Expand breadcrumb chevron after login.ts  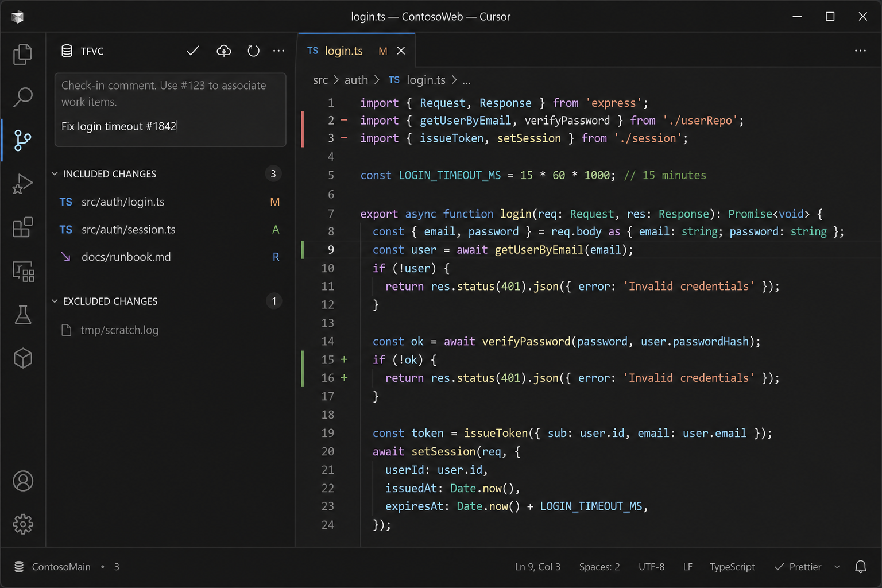click(x=454, y=80)
